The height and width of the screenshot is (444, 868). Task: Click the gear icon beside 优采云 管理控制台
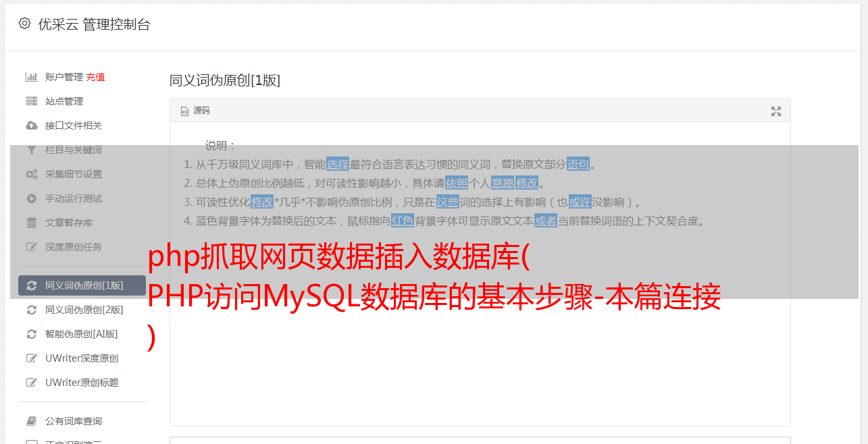pos(25,24)
